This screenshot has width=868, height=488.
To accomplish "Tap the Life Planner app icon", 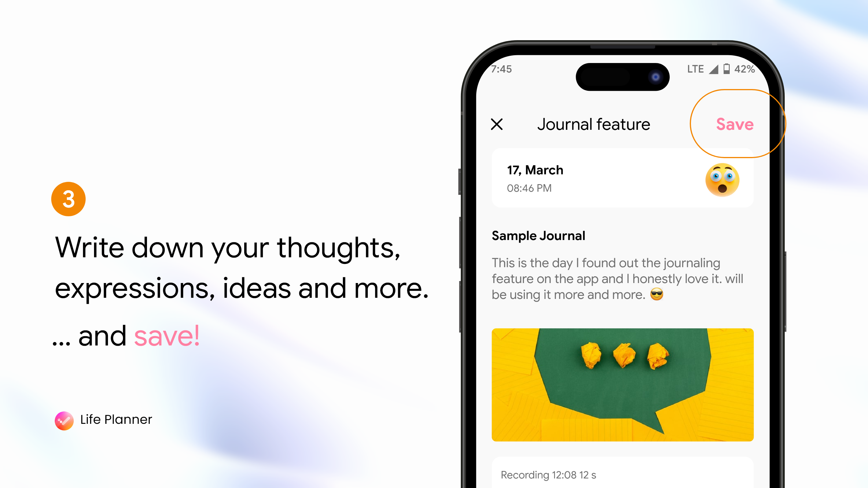I will tap(65, 419).
